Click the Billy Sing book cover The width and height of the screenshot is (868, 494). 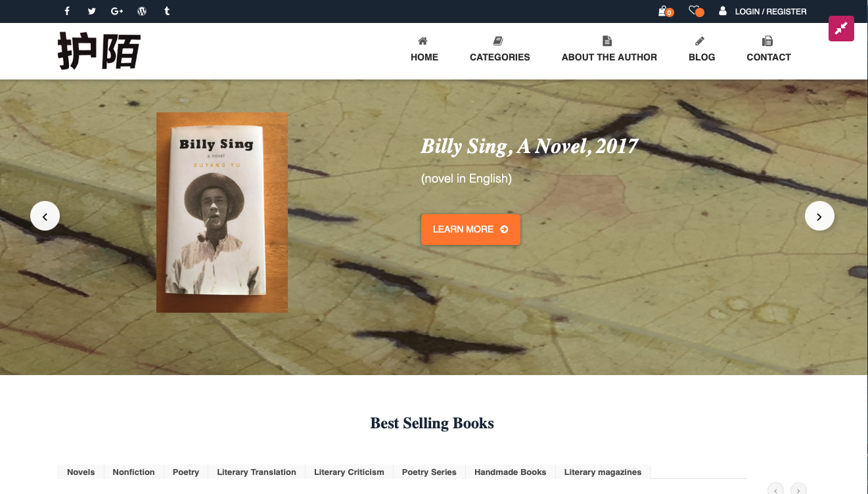click(x=222, y=212)
